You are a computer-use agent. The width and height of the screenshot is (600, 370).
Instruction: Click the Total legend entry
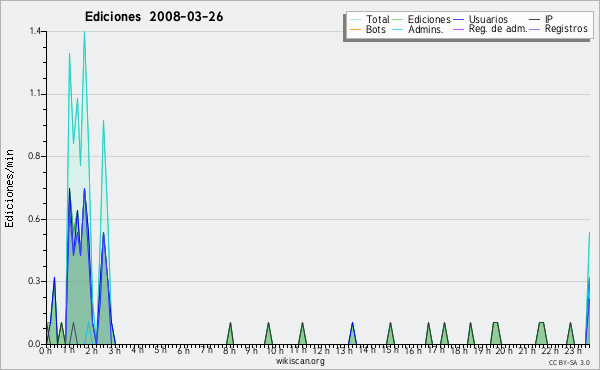coord(370,19)
